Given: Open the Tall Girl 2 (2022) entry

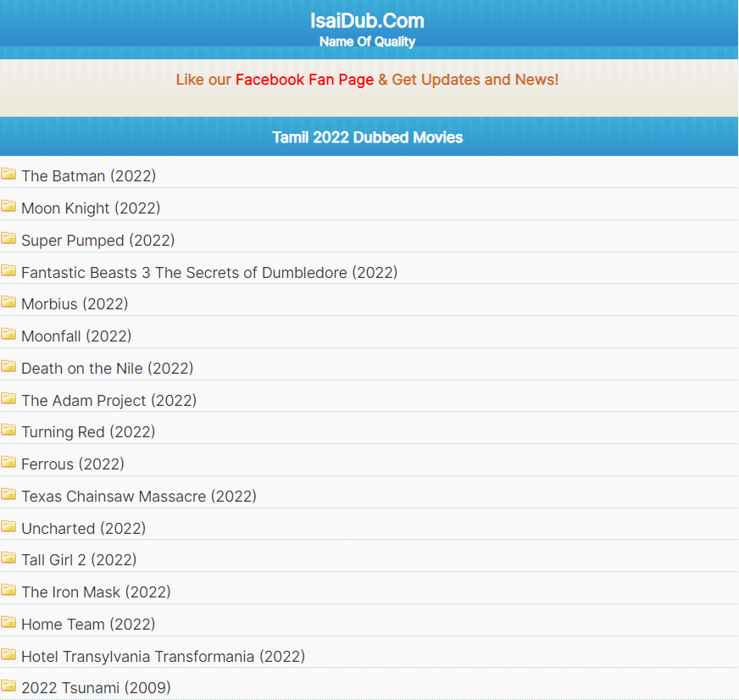Looking at the screenshot, I should coord(79,559).
